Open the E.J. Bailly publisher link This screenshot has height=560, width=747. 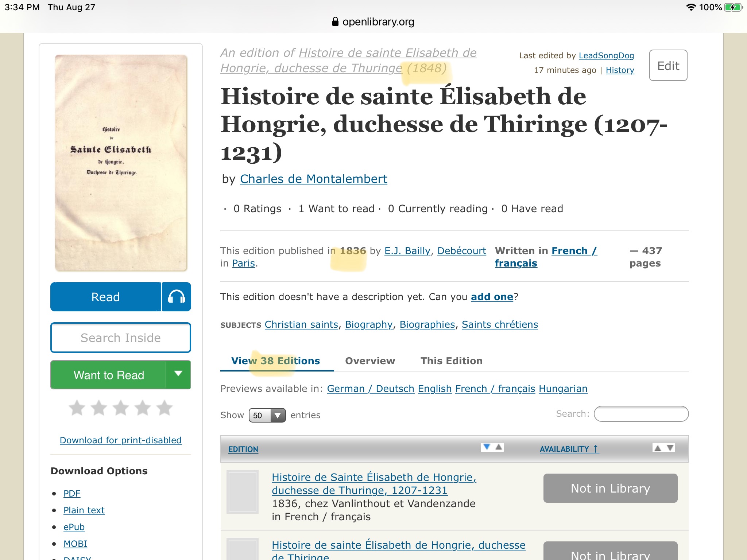(407, 251)
